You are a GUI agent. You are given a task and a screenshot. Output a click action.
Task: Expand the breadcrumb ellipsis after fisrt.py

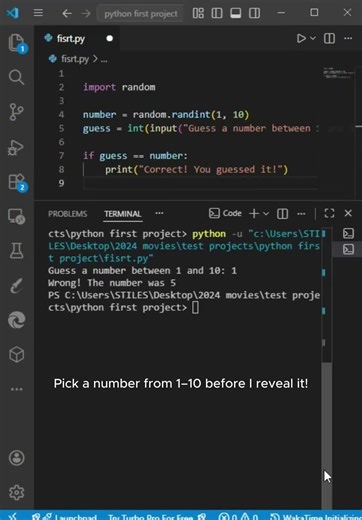[x=104, y=59]
